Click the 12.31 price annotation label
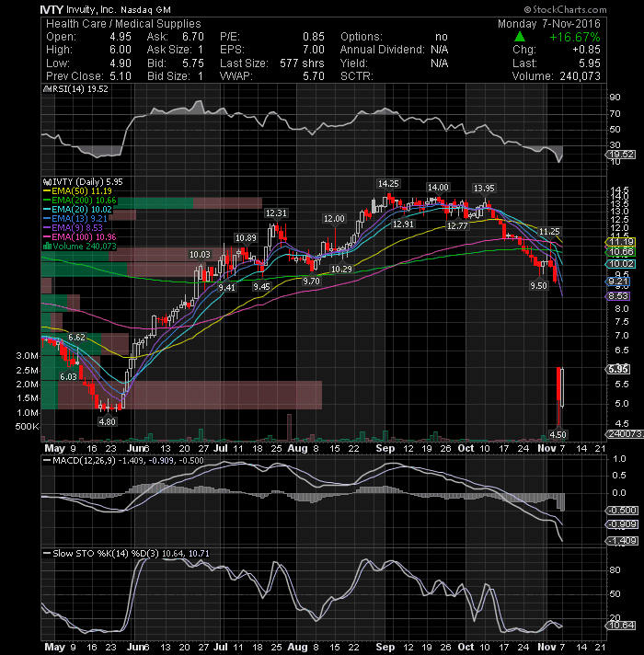 tap(276, 213)
